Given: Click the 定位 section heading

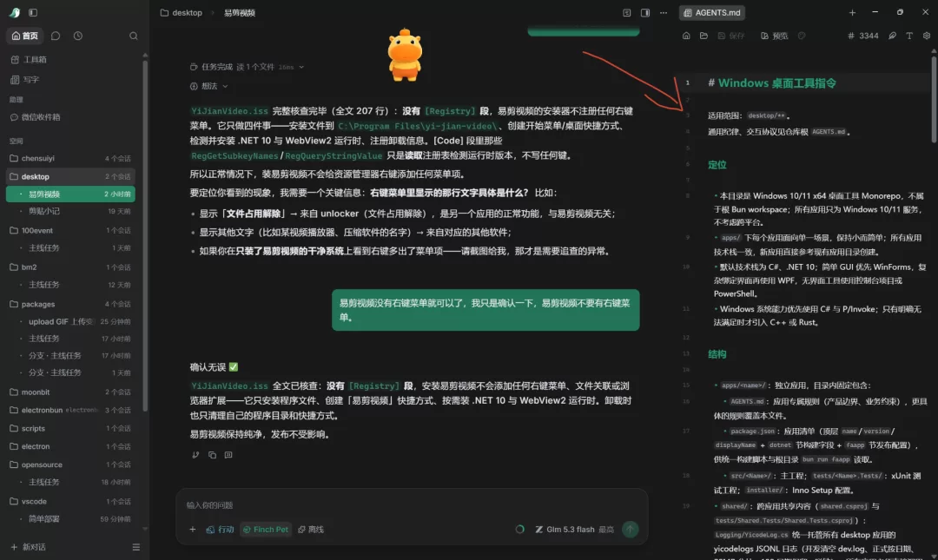Looking at the screenshot, I should tap(717, 165).
